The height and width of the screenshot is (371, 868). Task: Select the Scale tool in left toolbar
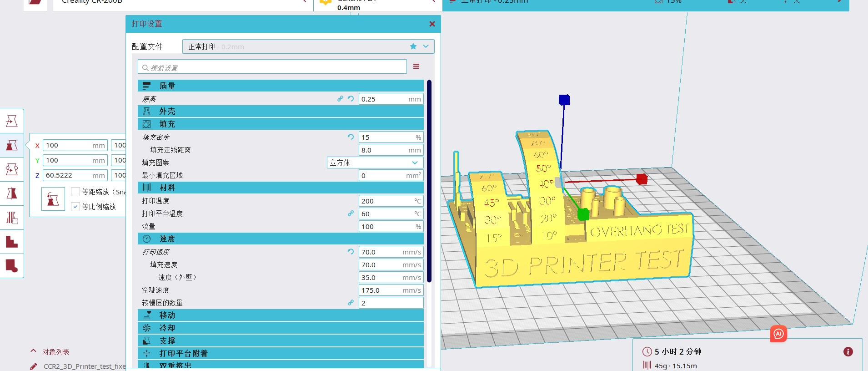tap(12, 145)
